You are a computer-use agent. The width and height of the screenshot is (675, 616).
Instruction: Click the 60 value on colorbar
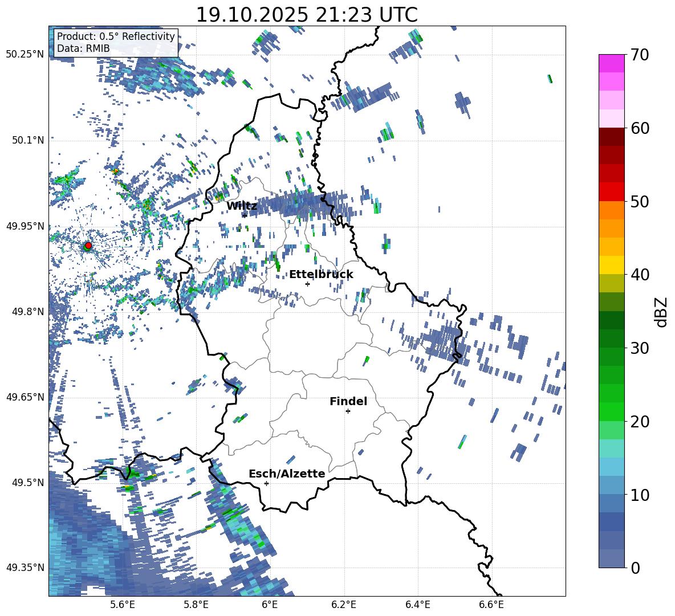click(x=640, y=128)
